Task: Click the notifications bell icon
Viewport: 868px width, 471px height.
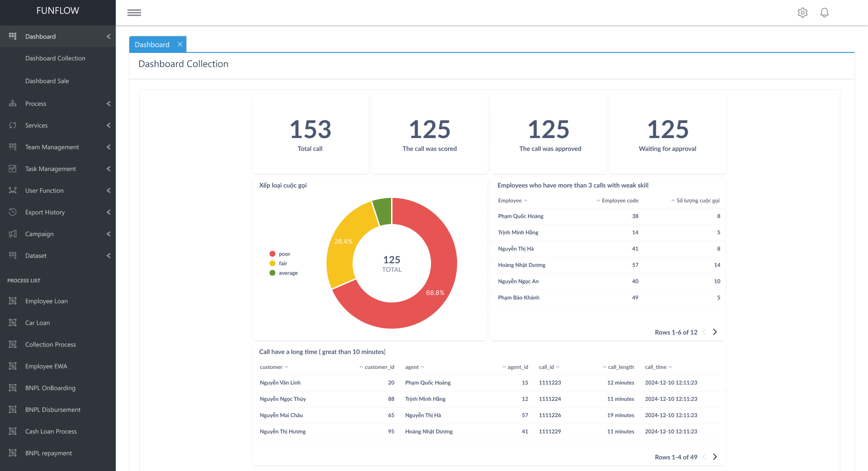Action: point(824,13)
